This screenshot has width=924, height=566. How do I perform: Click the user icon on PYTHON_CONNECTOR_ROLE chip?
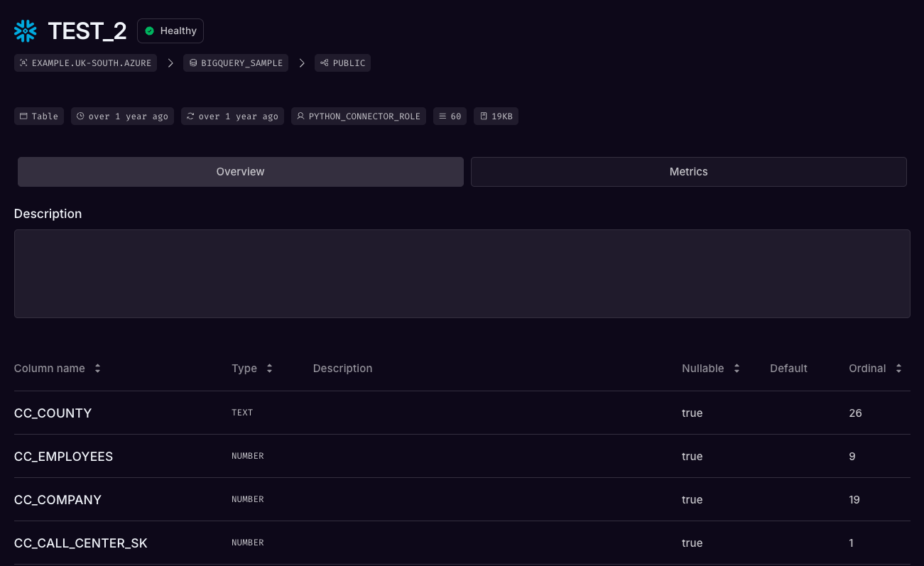click(x=300, y=116)
